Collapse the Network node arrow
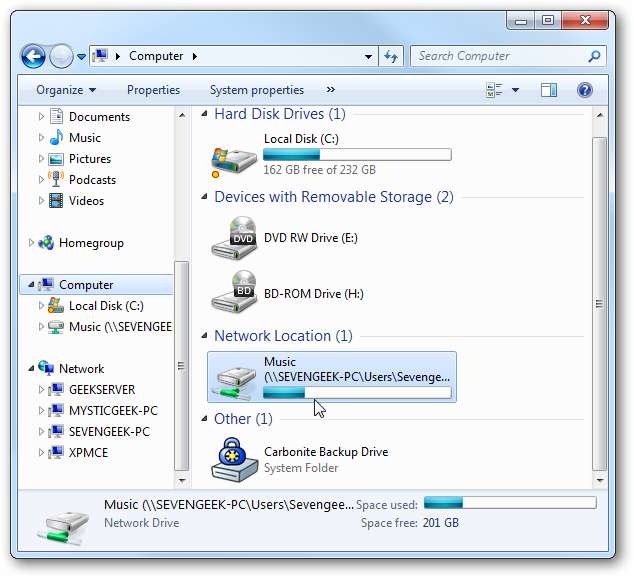The height and width of the screenshot is (577, 634). [x=31, y=369]
